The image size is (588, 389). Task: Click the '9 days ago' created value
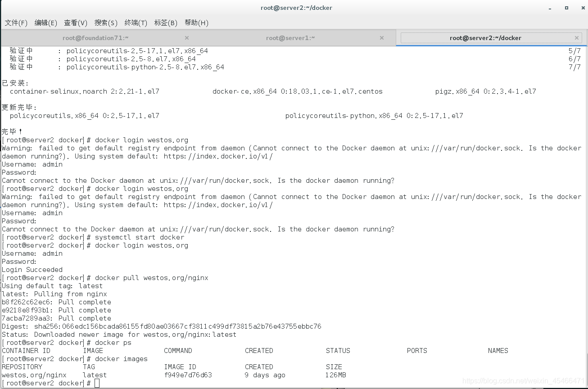click(x=265, y=375)
